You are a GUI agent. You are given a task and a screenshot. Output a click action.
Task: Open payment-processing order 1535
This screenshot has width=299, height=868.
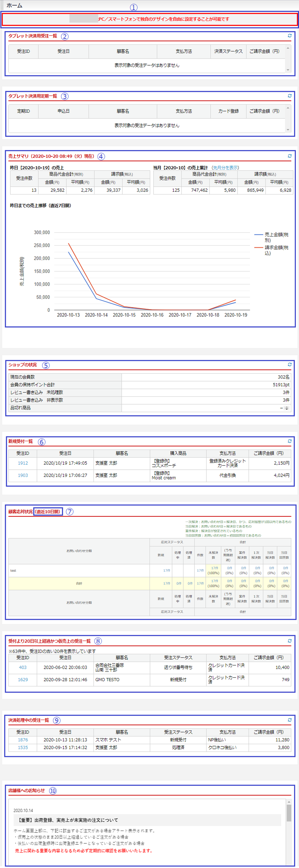(x=23, y=747)
